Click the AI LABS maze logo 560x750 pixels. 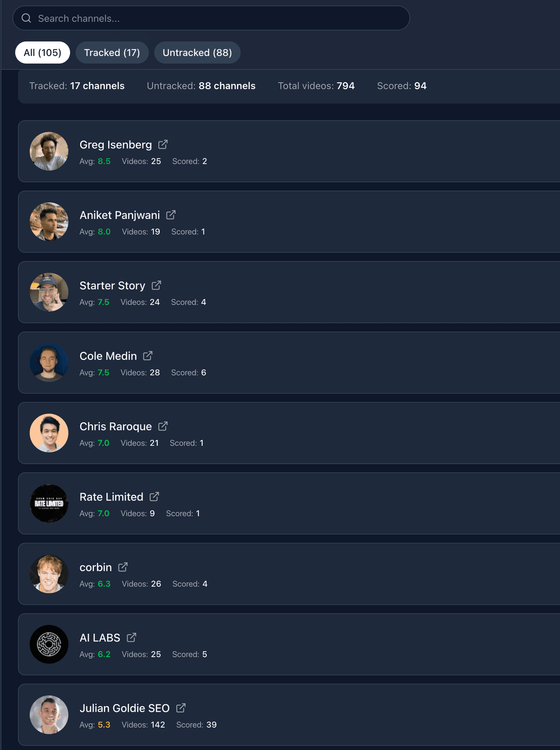(x=49, y=645)
